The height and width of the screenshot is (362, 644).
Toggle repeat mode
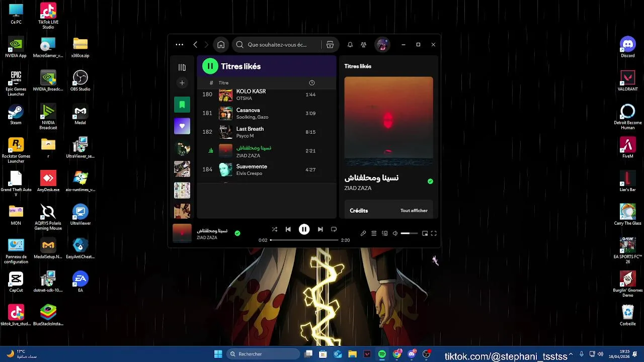[x=334, y=229]
